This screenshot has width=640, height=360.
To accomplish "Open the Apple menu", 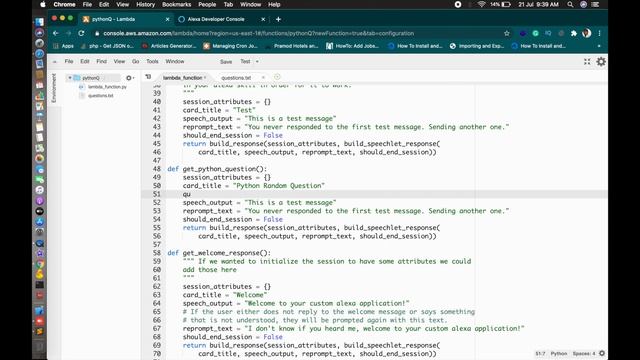I will pyautogui.click(x=43, y=4).
